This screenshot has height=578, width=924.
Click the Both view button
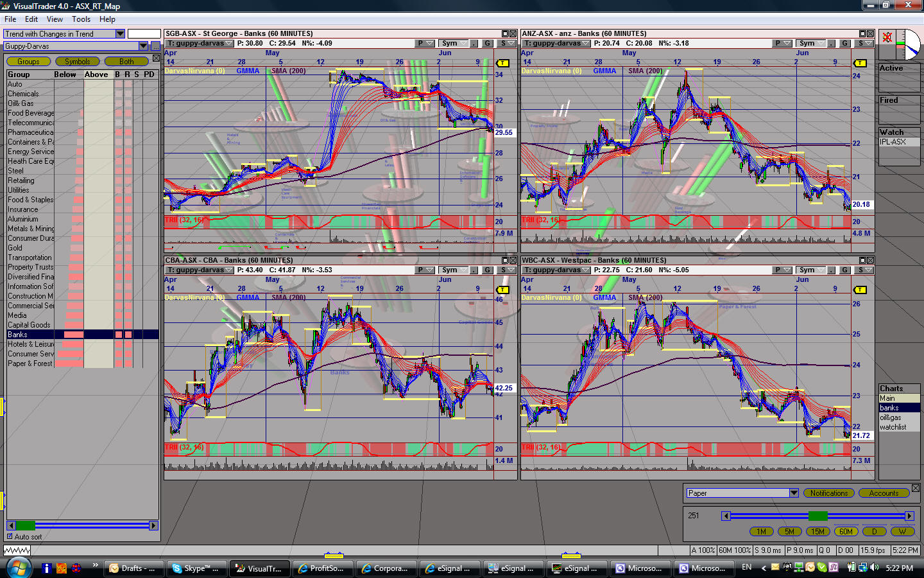(127, 62)
